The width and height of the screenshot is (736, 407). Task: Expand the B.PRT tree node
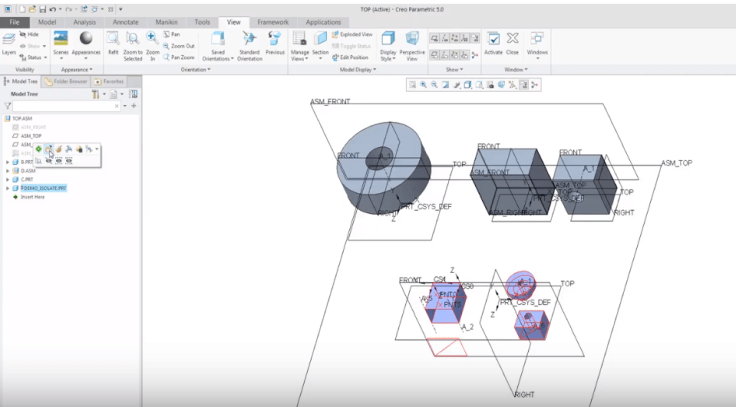click(8, 161)
